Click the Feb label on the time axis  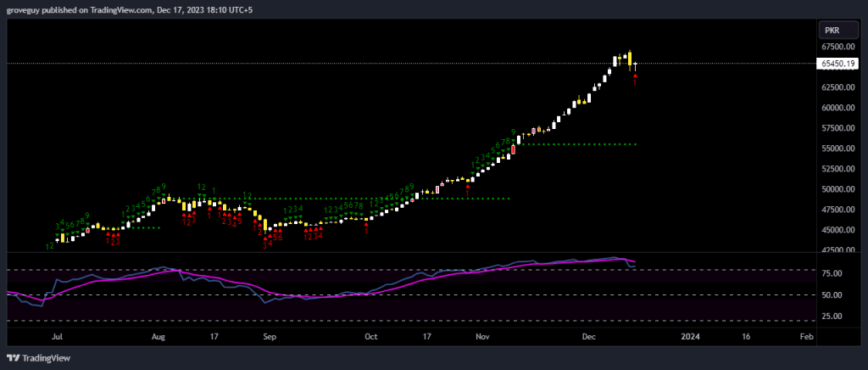806,337
